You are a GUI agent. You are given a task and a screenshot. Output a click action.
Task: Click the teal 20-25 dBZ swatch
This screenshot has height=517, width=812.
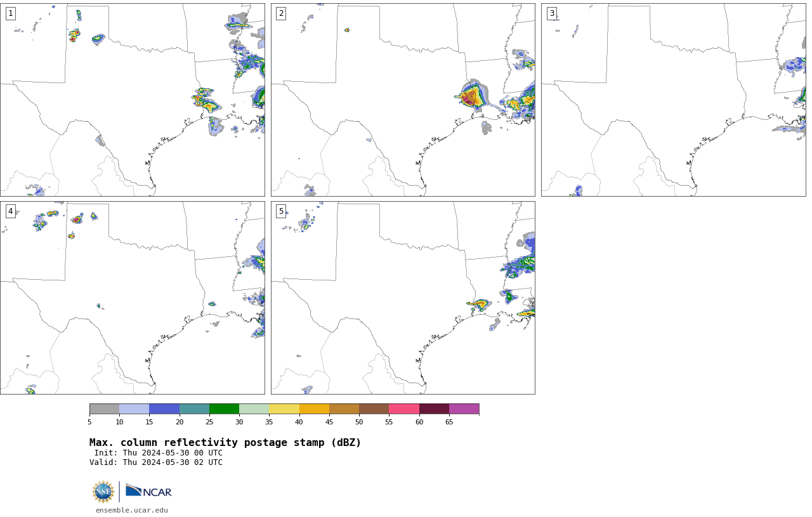[195, 409]
